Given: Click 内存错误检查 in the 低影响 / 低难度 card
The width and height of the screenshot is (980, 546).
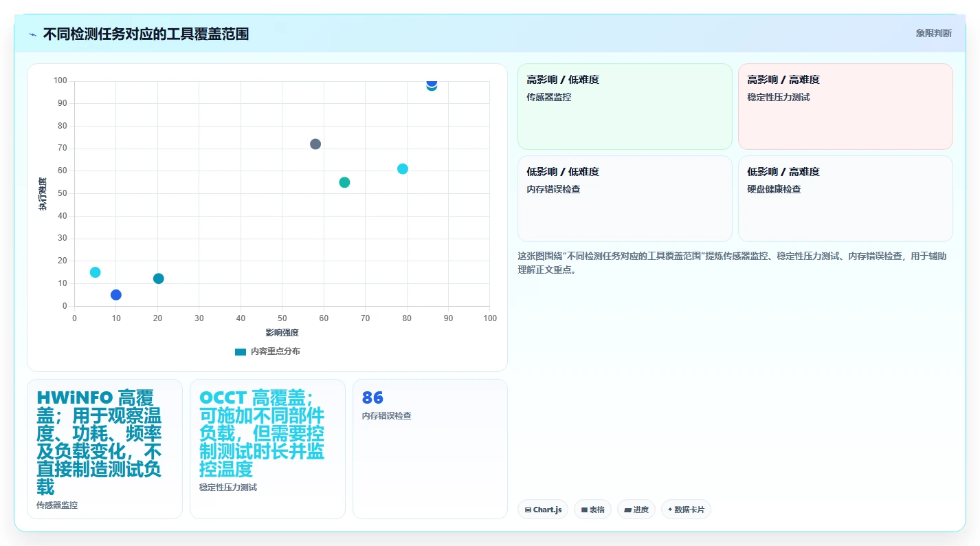Looking at the screenshot, I should coord(553,189).
